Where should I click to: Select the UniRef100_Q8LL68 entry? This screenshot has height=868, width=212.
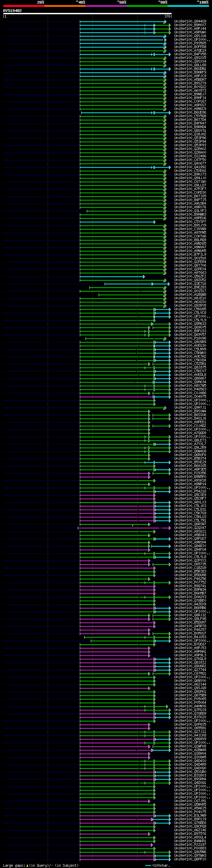point(190,65)
